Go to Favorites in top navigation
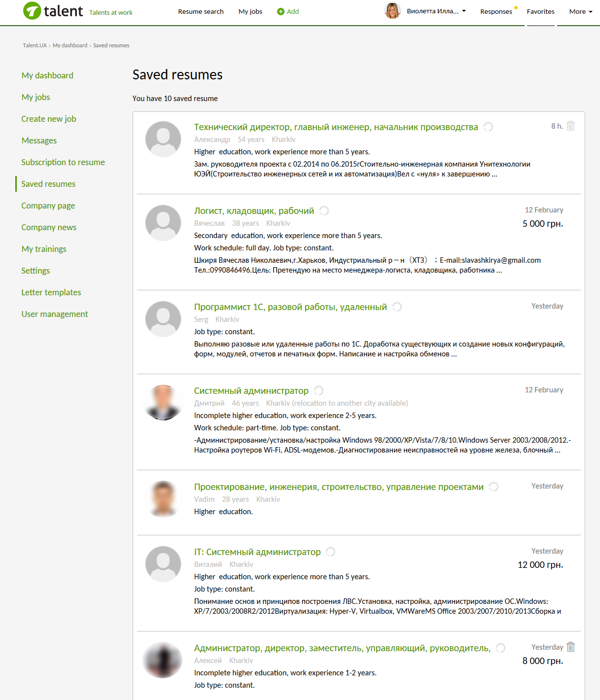The image size is (600, 700). click(540, 11)
